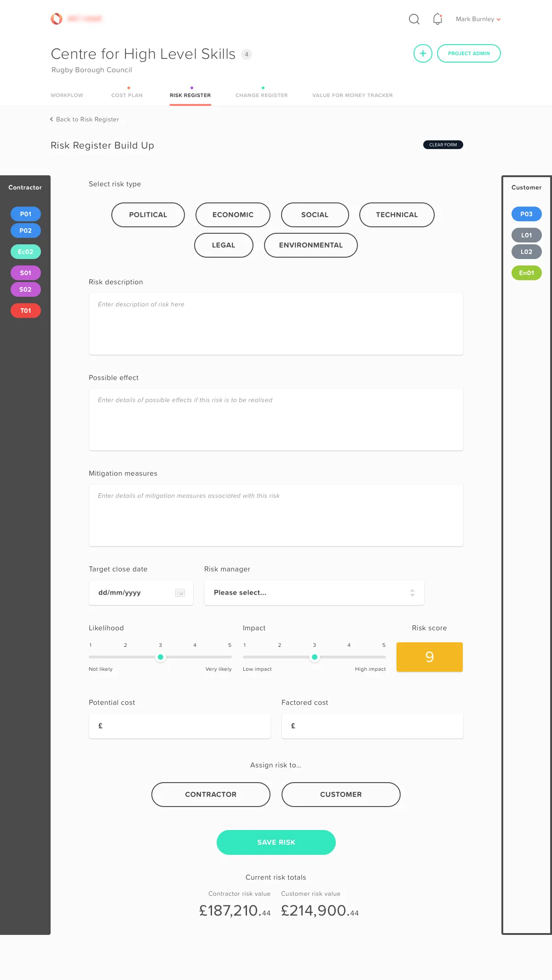Assign risk to Contractor

click(x=211, y=795)
